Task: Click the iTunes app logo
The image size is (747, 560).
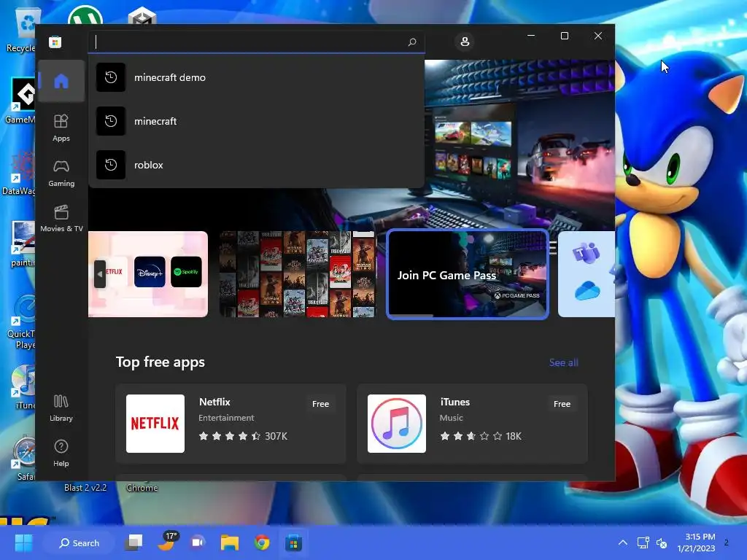Action: click(396, 424)
